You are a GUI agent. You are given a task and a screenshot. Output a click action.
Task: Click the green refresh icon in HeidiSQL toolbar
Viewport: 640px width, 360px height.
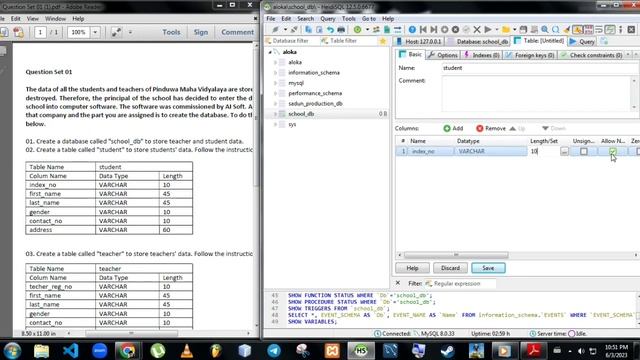[x=358, y=29]
